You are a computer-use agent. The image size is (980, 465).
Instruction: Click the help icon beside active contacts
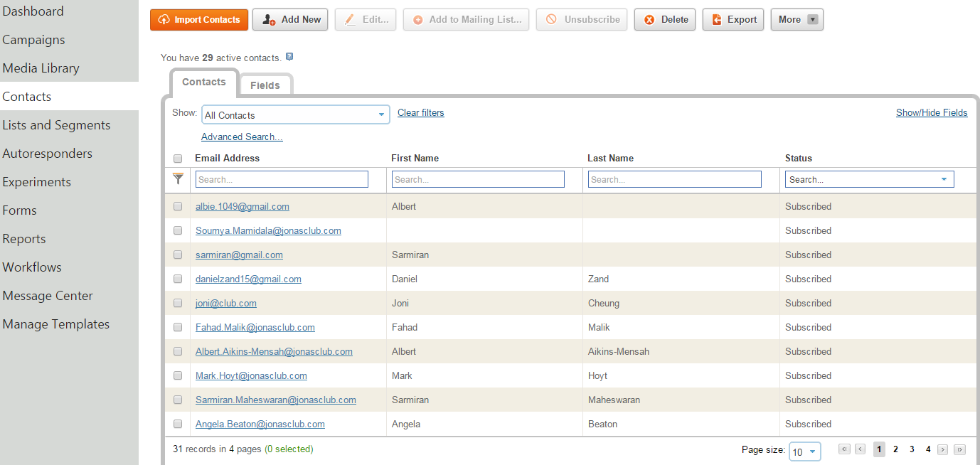click(x=289, y=57)
